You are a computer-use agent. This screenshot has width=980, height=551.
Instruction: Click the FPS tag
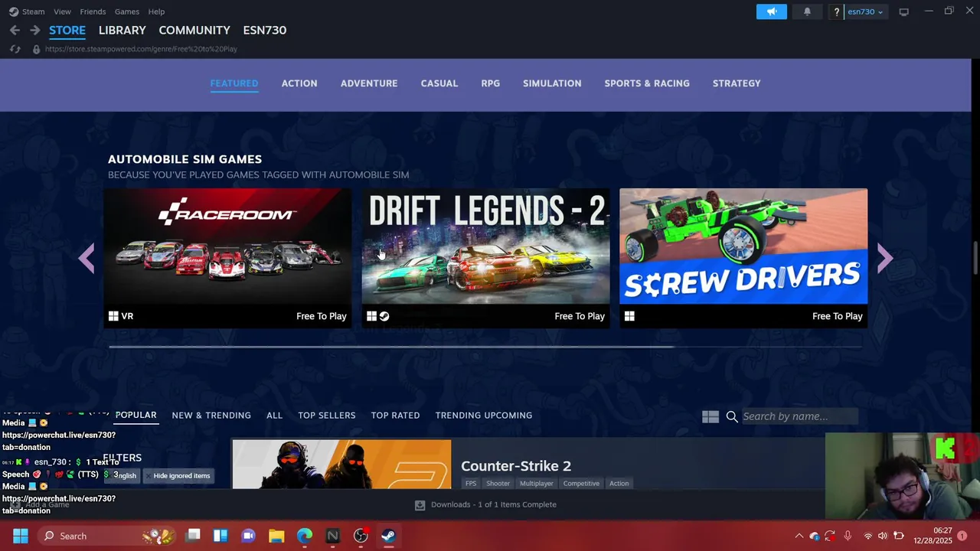(471, 483)
